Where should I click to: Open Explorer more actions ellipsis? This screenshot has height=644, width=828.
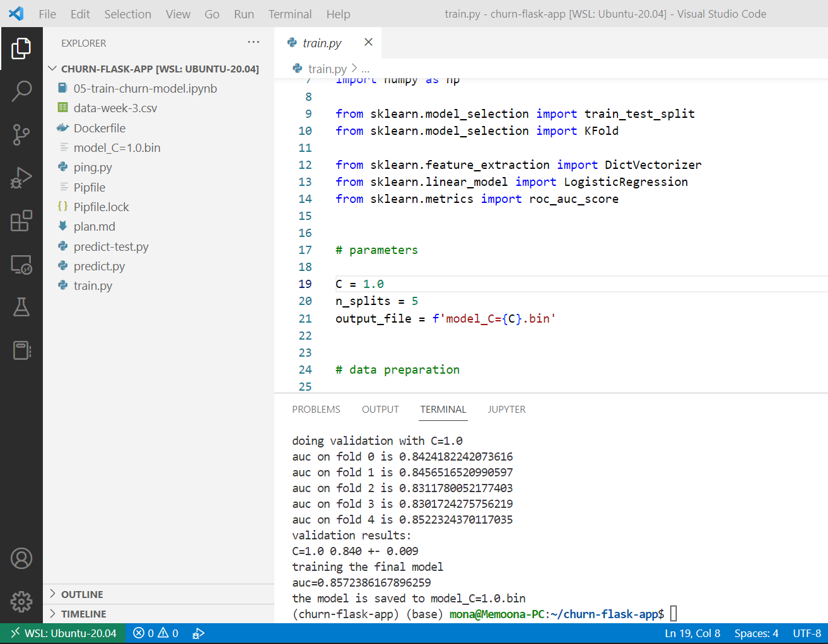[254, 42]
